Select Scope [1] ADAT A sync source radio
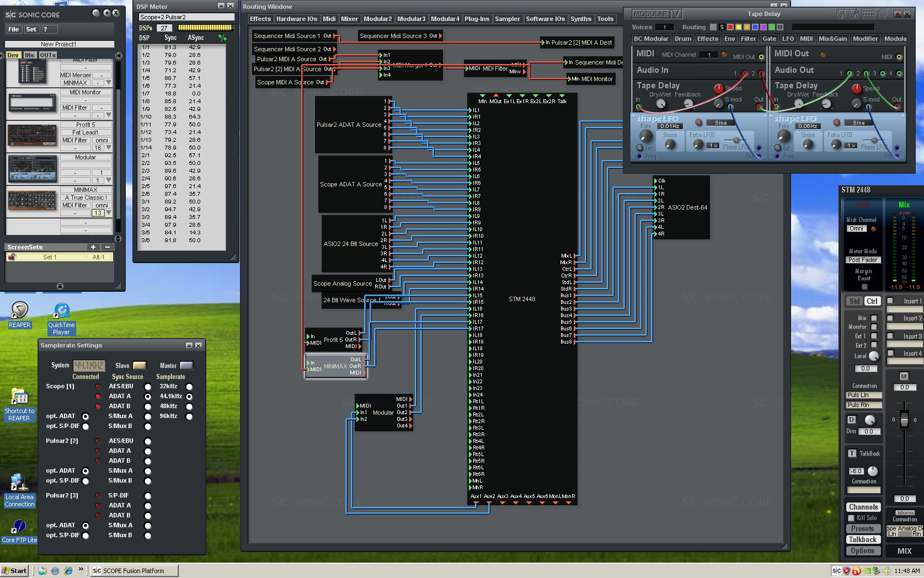This screenshot has height=578, width=924. [x=148, y=397]
